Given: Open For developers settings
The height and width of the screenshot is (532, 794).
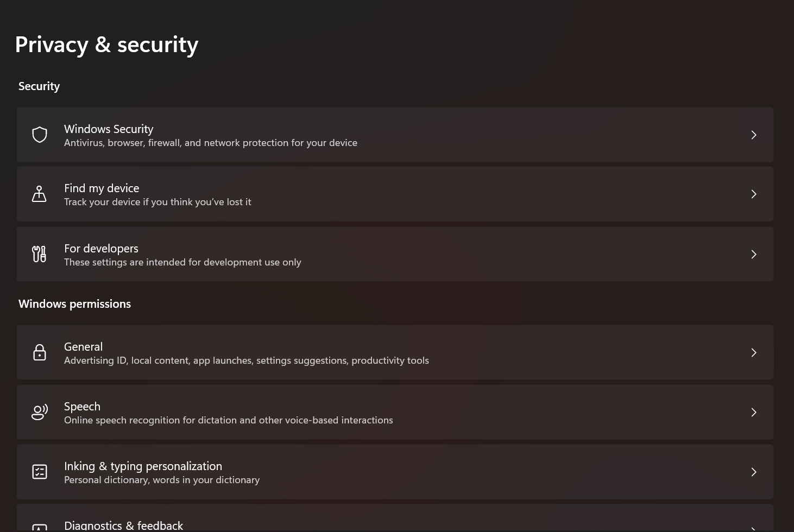Looking at the screenshot, I should pos(395,254).
